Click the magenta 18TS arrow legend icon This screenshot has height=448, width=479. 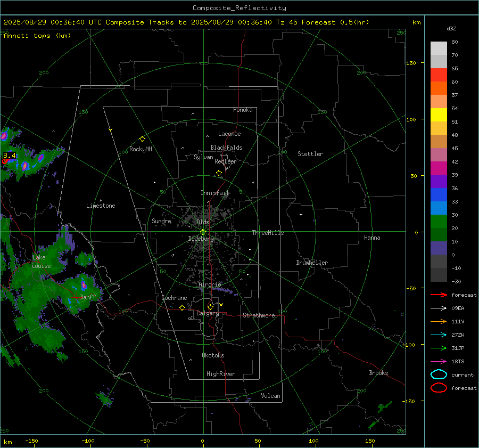coord(439,362)
